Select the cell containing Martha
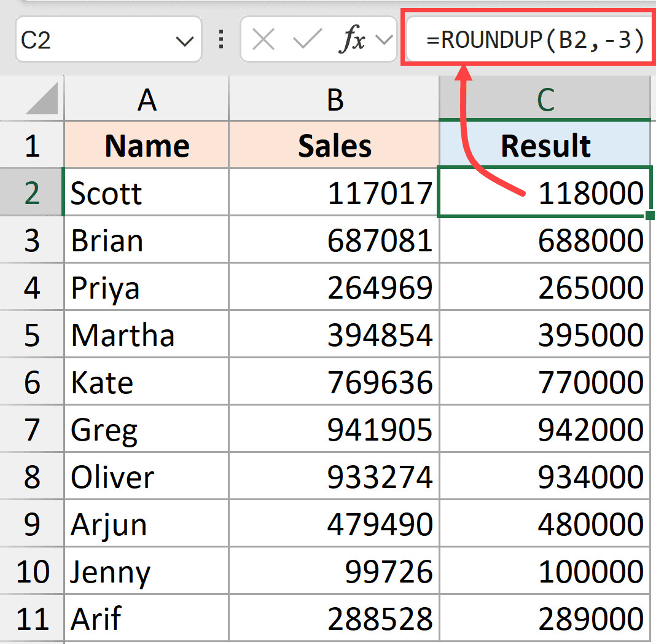This screenshot has width=656, height=644. click(146, 336)
